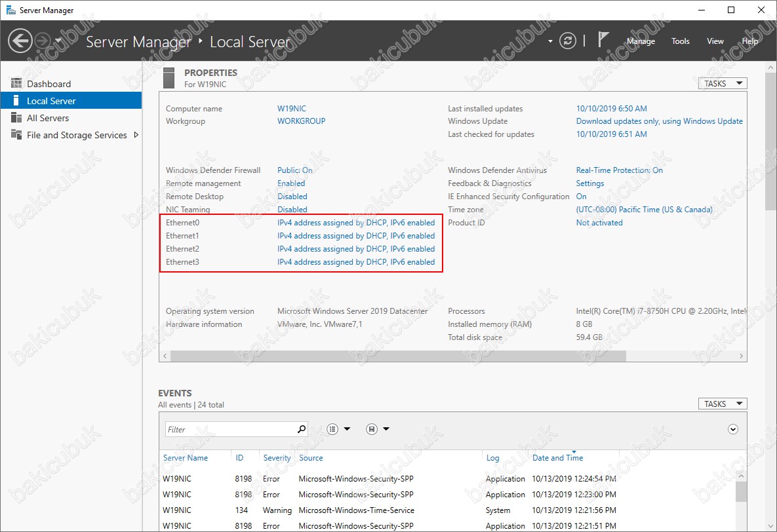The height and width of the screenshot is (532, 777).
Task: Click properties scroll right arrow
Action: 741,356
